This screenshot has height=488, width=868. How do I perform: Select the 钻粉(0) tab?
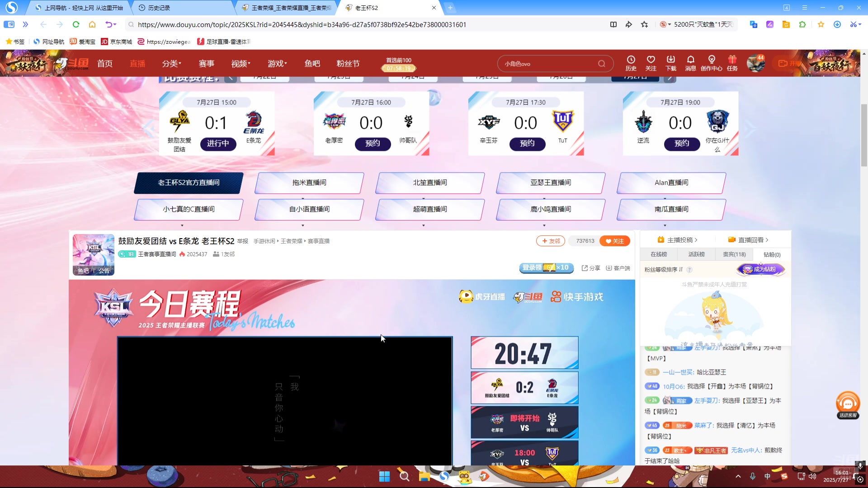tap(772, 254)
